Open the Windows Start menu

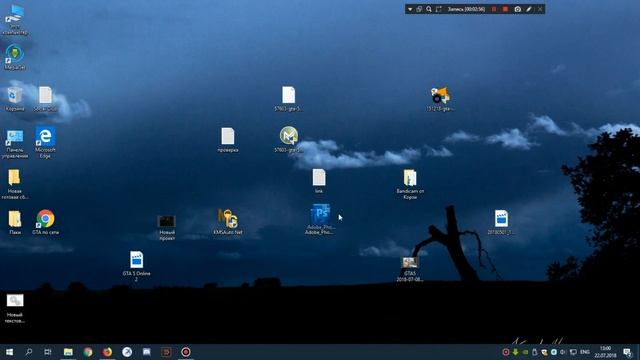point(9,352)
